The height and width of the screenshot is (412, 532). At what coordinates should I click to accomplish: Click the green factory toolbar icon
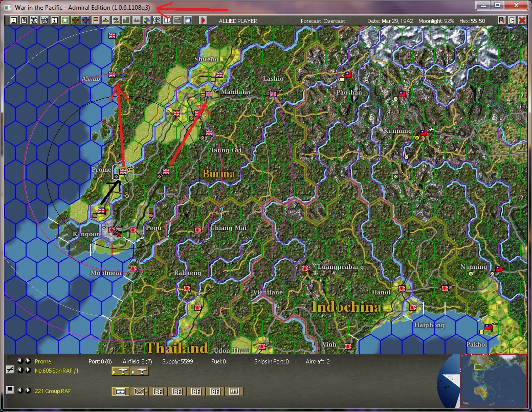pos(126,20)
